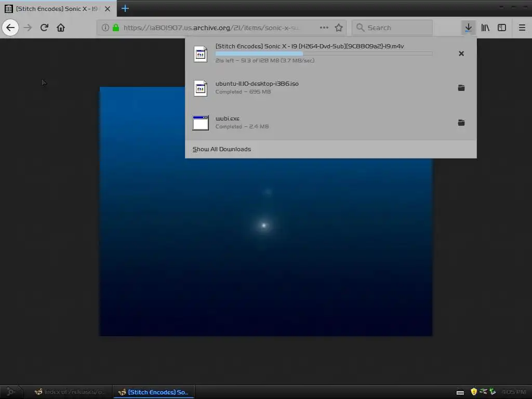
Task: Close the Stitch Encodes Sonic X tab
Action: 108,9
